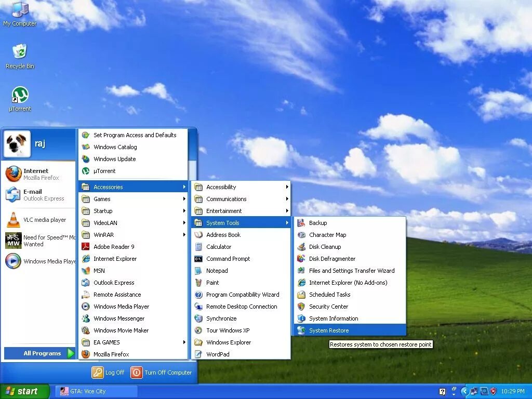Click Internet Explorer (No Add-ons) icon

tap(301, 282)
